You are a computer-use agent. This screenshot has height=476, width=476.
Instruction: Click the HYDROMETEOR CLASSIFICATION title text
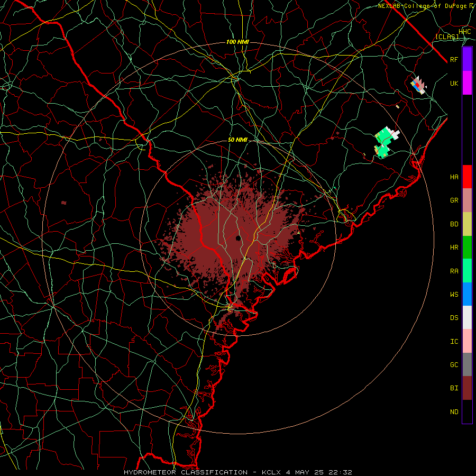click(x=186, y=472)
